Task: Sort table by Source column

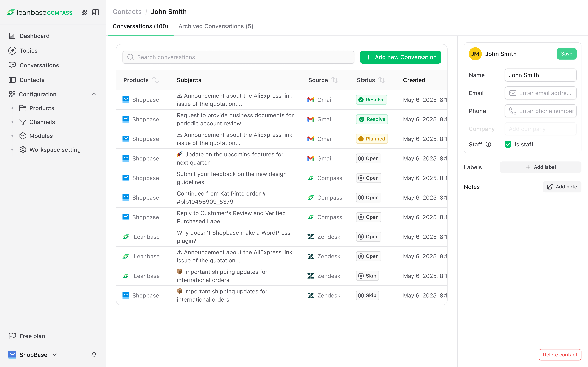Action: [x=335, y=80]
